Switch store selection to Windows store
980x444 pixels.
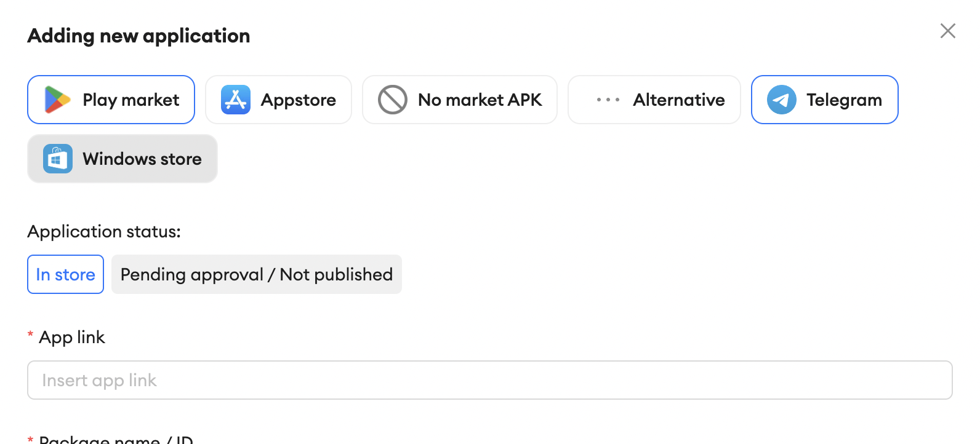(122, 158)
